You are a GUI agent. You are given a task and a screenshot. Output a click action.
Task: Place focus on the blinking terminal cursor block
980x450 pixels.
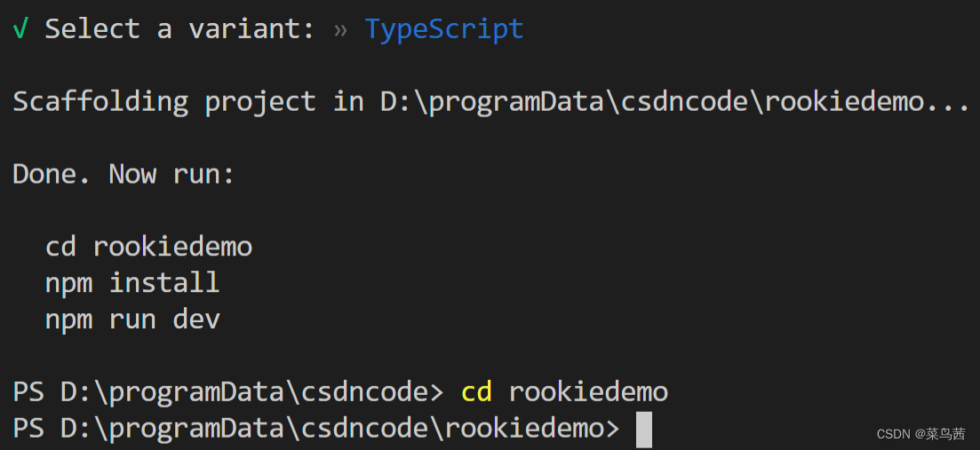[644, 430]
